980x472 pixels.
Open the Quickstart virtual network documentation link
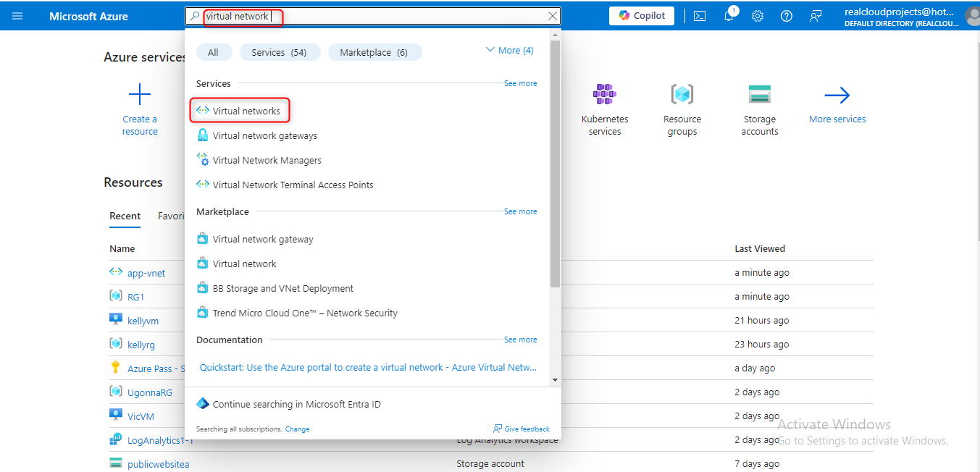click(369, 367)
